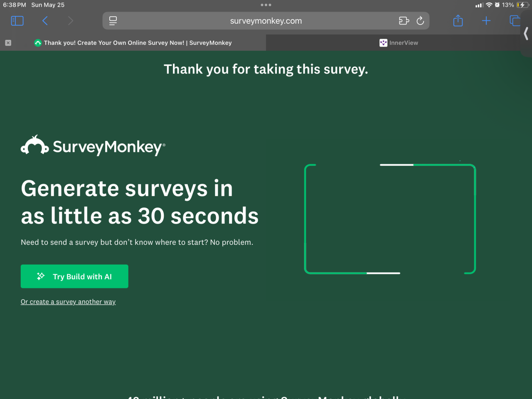
Task: Click the InnerView tab favicon
Action: point(383,43)
